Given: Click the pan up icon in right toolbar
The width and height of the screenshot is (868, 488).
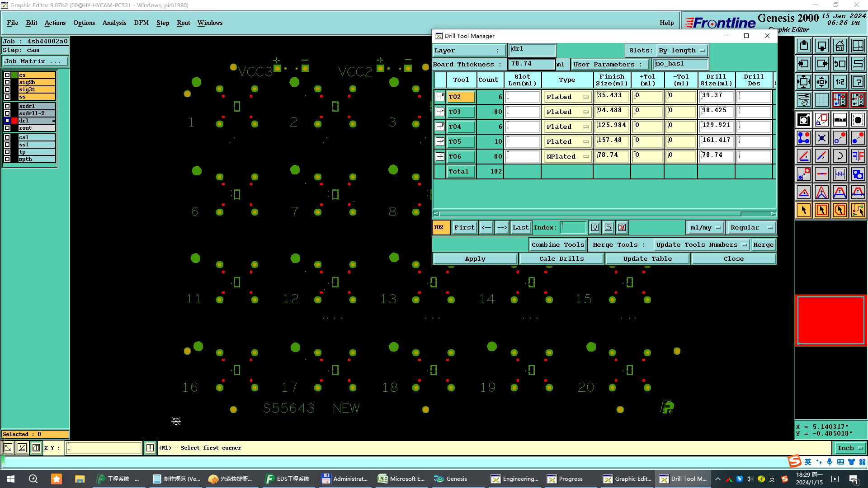Looking at the screenshot, I should click(x=804, y=46).
